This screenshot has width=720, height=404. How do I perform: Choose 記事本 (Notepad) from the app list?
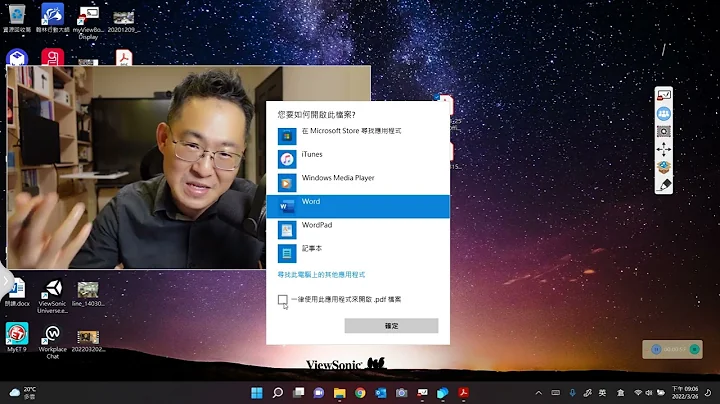(358, 253)
